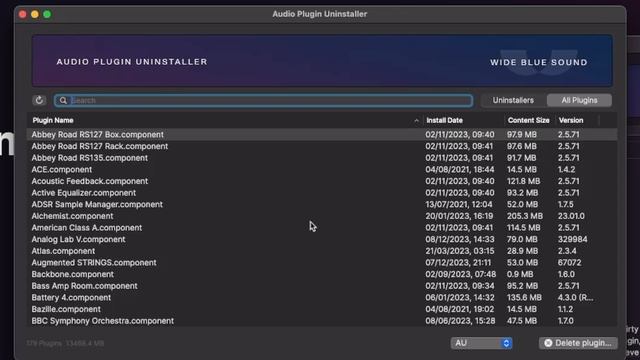Click the 121.8 MB size of Acoustic Feedback
Image resolution: width=640 pixels, height=360 pixels.
(524, 181)
